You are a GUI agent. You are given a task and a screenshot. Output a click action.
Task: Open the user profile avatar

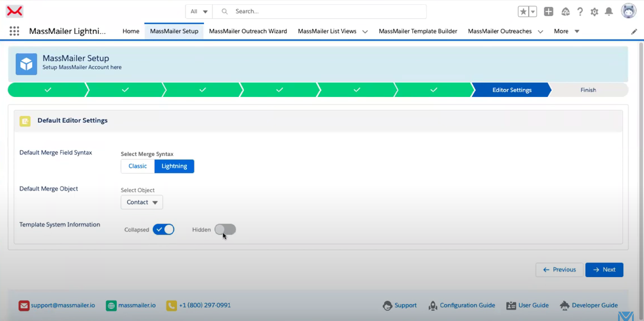coord(629,11)
